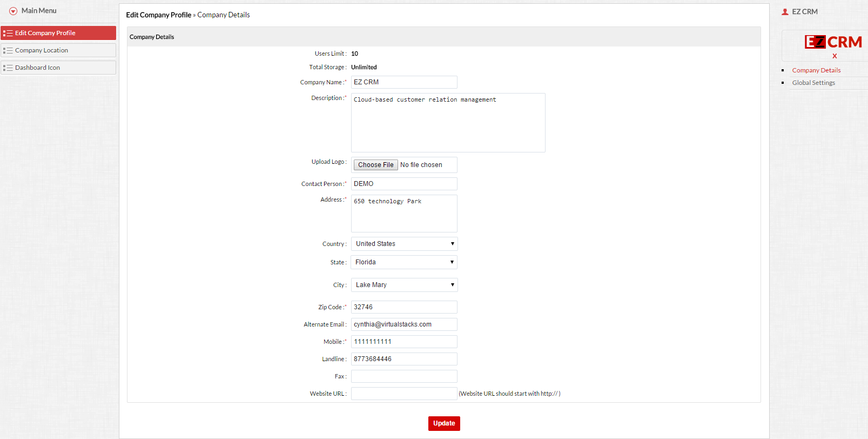
Task: Focus the empty Fax field
Action: pos(404,376)
